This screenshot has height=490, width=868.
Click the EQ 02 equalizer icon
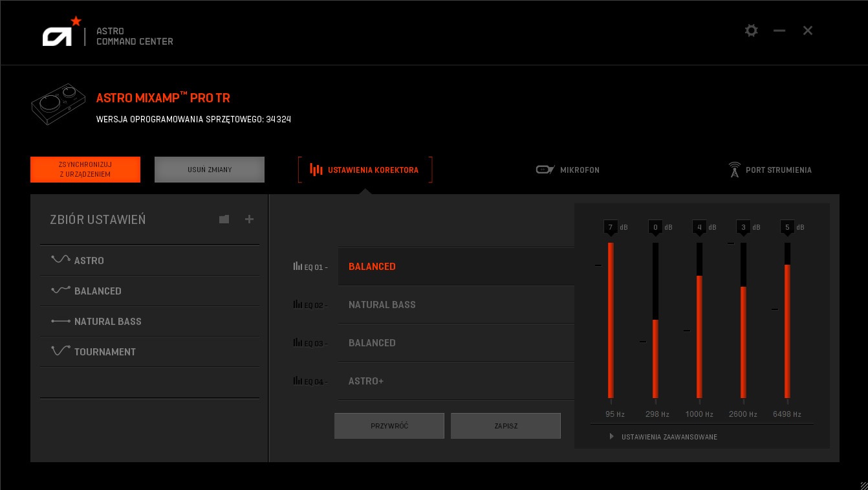[298, 304]
